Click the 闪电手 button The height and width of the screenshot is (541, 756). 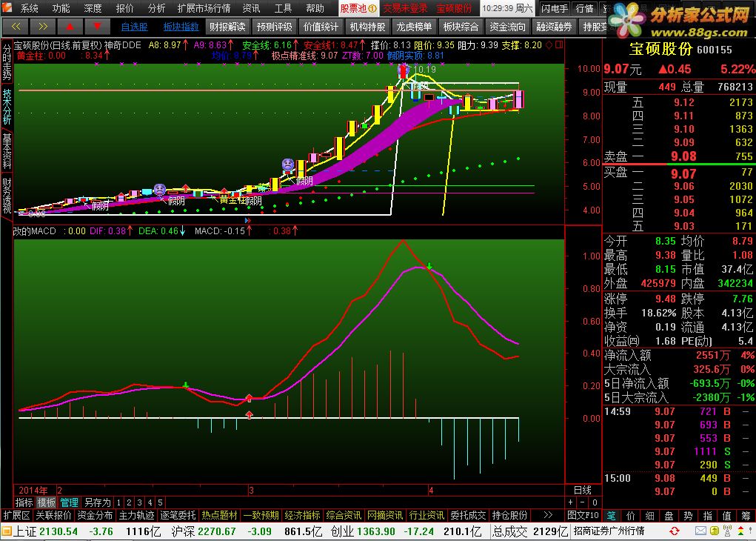point(555,8)
